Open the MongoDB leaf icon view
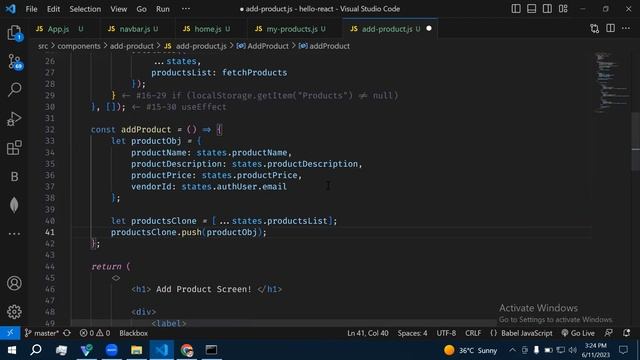The height and width of the screenshot is (360, 640). (14, 205)
